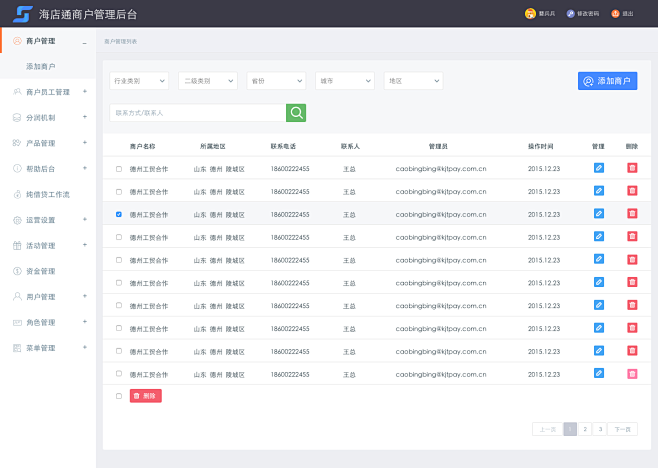The width and height of the screenshot is (658, 468).
Task: Tick the checkbox of the eighth merchant row
Action: click(x=119, y=328)
